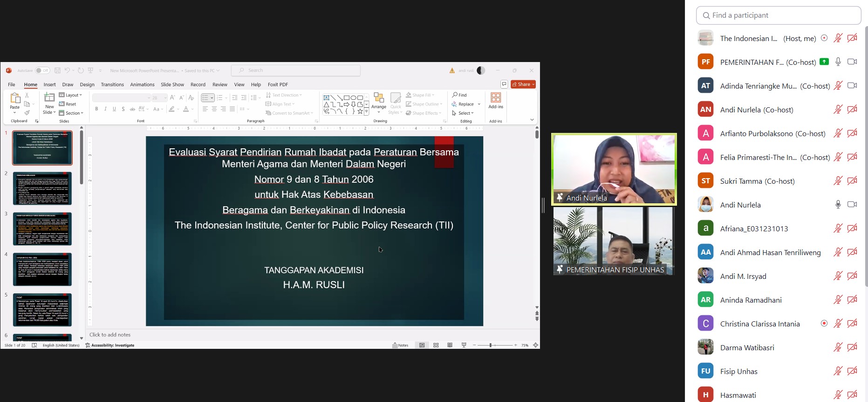This screenshot has width=868, height=402.
Task: Toggle microphone for PEMERINTAHAN F... co-host
Action: (838, 62)
